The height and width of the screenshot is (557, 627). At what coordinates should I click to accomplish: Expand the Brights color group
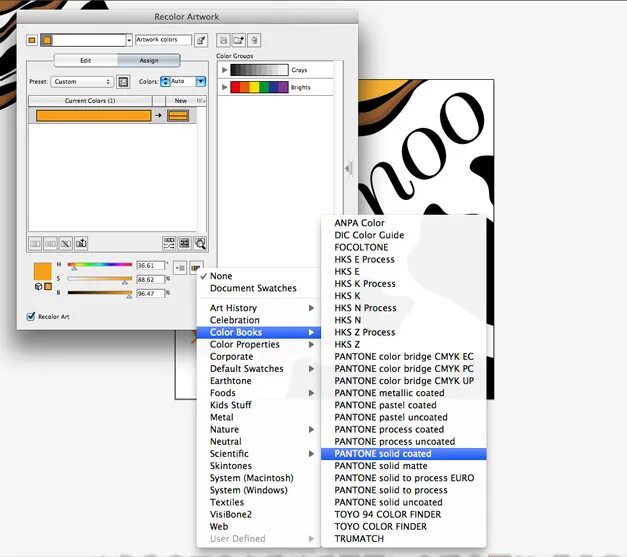point(224,87)
